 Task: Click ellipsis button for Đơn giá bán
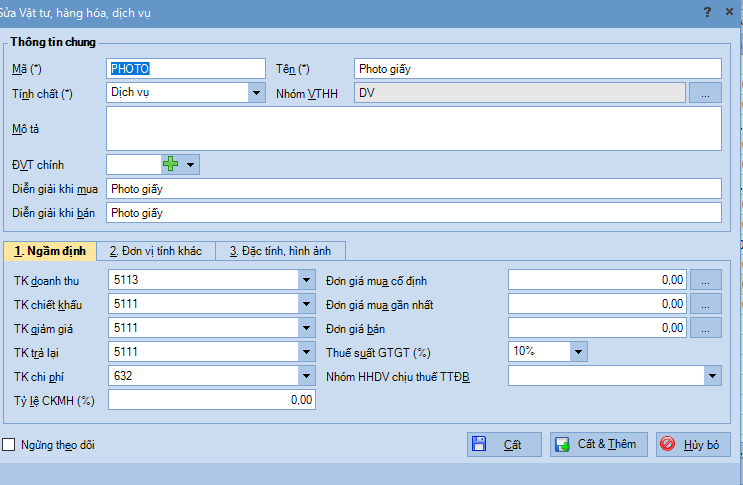706,328
